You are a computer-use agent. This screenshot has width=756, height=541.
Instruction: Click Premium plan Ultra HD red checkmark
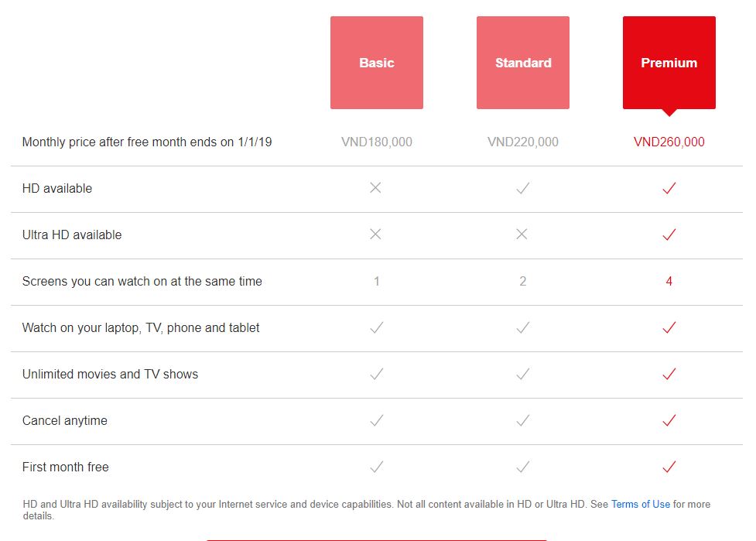point(669,235)
